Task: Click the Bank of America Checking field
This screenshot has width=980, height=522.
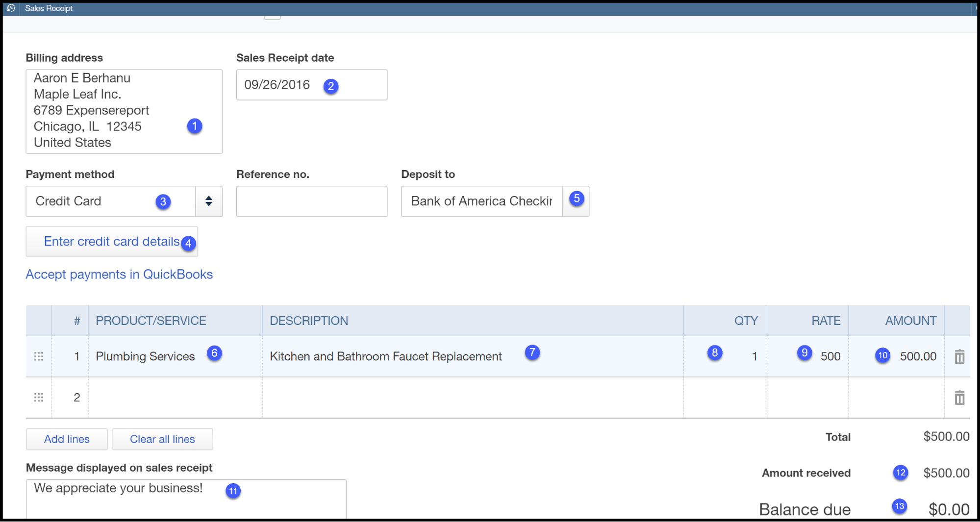Action: tap(482, 201)
